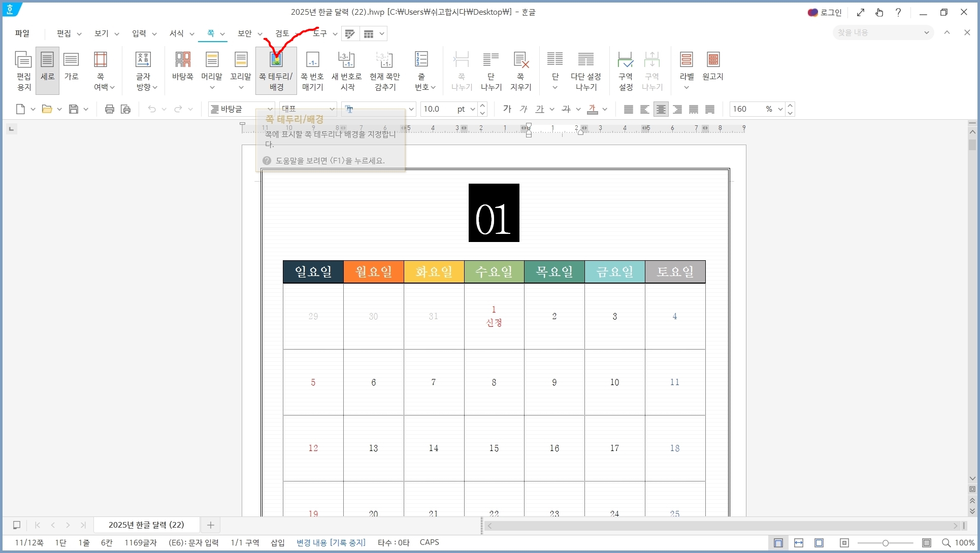
Task: Click the zoom slider in status bar
Action: [x=885, y=543]
